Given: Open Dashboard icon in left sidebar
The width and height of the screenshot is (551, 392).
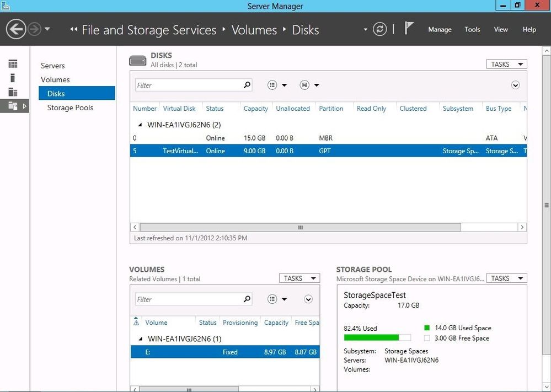Looking at the screenshot, I should [x=13, y=65].
